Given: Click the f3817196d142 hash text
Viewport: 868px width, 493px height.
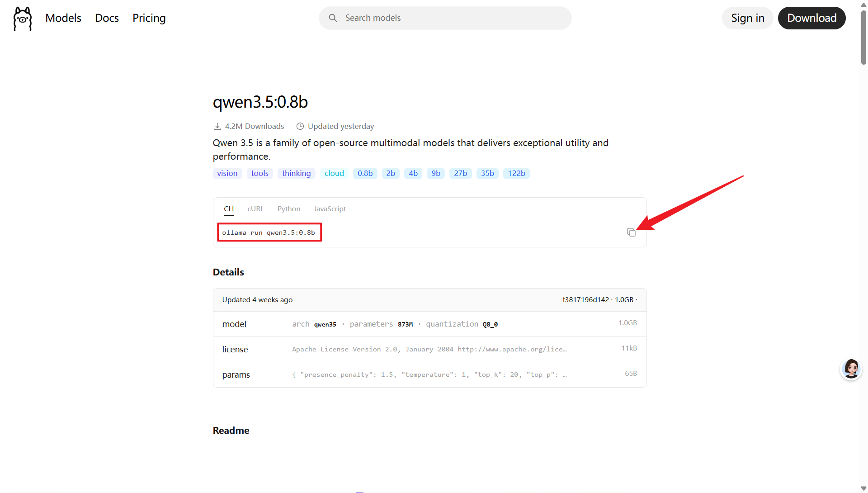Looking at the screenshot, I should (x=586, y=300).
